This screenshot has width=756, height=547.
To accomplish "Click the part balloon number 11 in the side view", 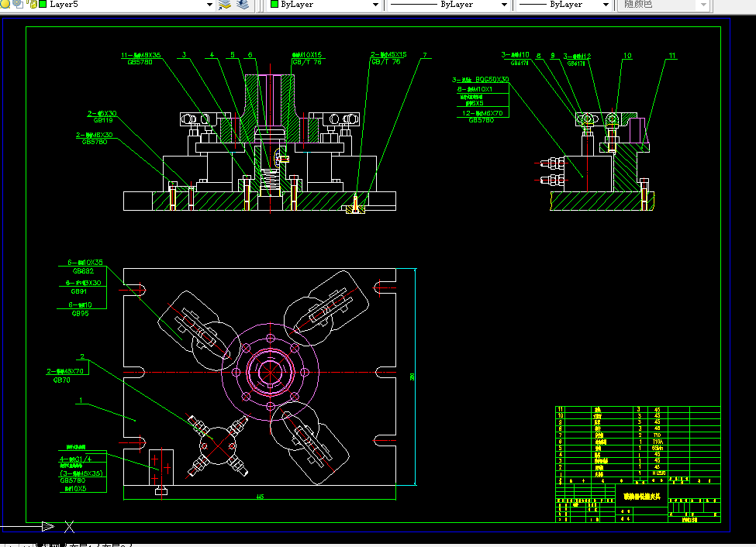I will coord(671,56).
